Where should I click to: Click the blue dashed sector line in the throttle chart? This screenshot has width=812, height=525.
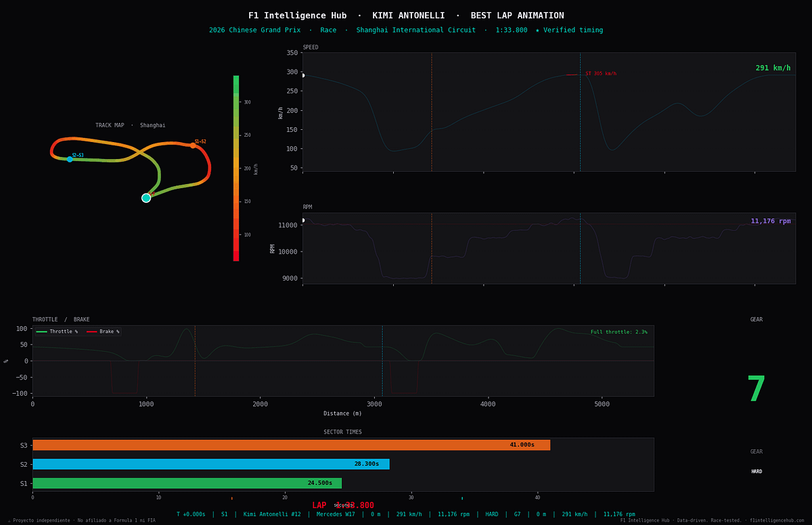(x=382, y=361)
